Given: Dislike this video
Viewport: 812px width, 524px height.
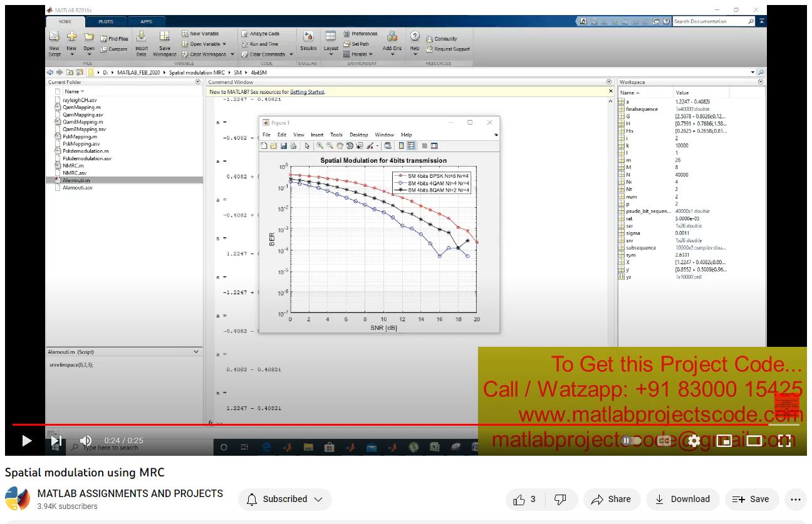Looking at the screenshot, I should point(561,499).
